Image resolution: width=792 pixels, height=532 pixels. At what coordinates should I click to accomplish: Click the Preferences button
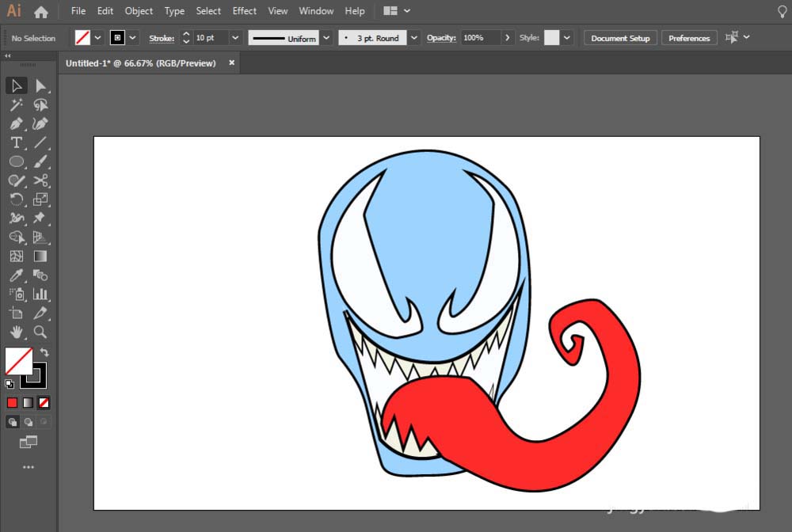[x=689, y=38]
